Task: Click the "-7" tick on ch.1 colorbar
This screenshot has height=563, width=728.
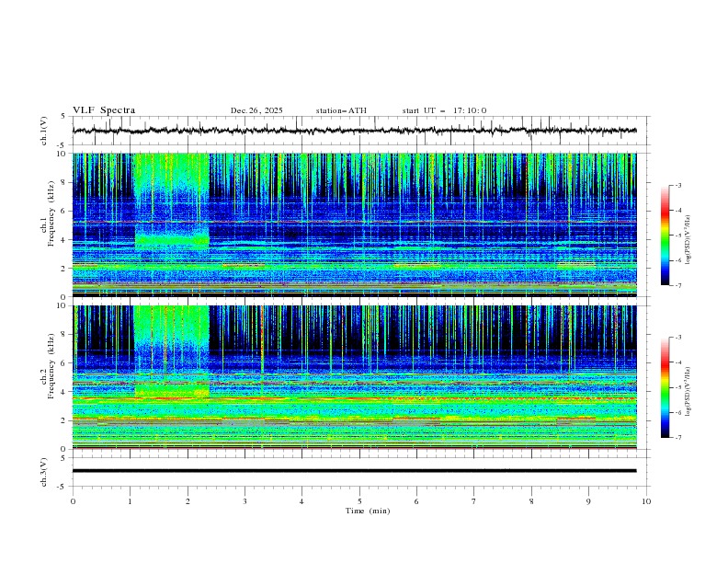Action: pos(677,285)
